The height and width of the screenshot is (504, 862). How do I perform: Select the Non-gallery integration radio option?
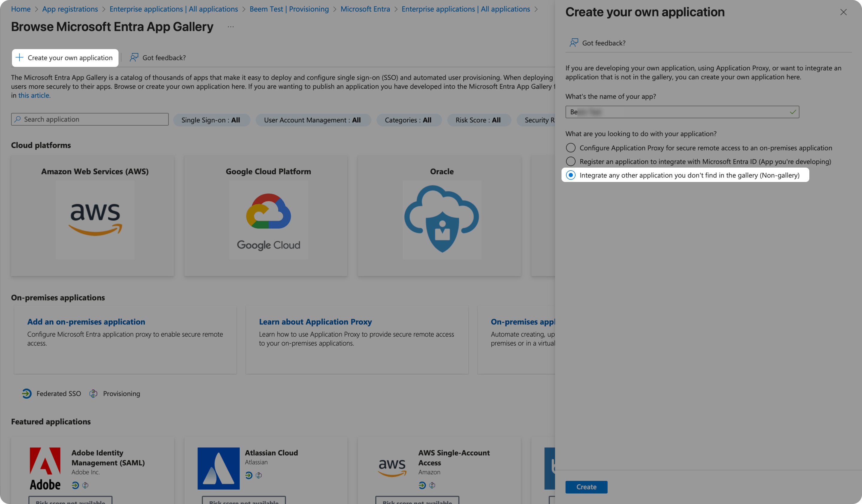pos(570,175)
